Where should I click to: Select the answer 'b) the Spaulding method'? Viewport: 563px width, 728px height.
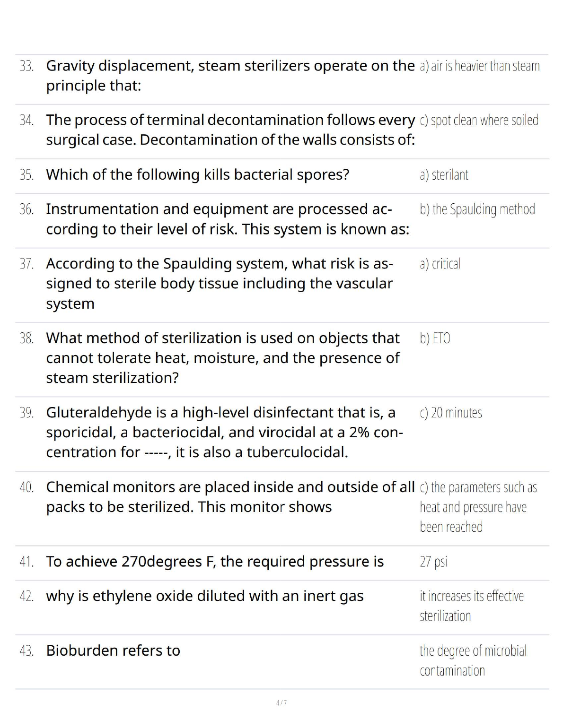tap(477, 209)
